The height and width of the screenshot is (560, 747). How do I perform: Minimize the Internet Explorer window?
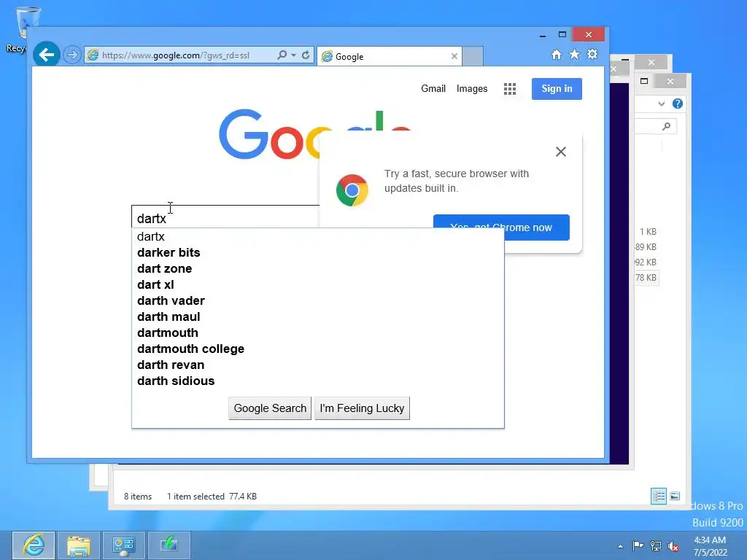click(542, 35)
